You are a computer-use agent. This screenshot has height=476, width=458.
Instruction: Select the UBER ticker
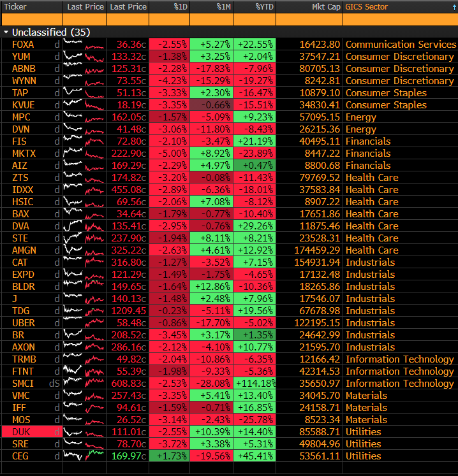[24, 322]
